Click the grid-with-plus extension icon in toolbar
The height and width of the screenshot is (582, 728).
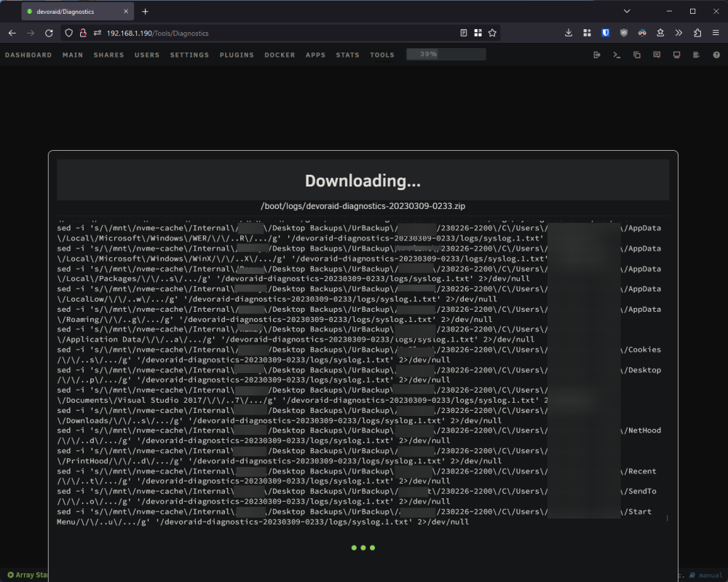tap(587, 33)
